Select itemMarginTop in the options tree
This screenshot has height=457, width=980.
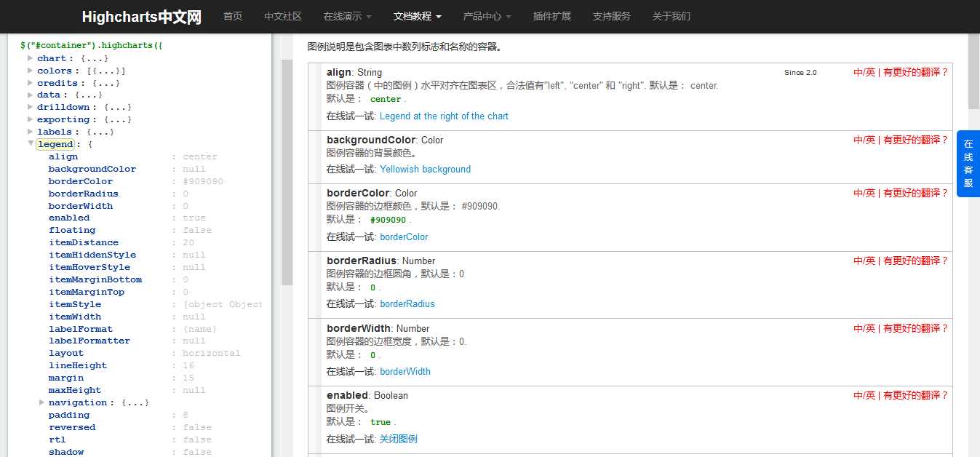(x=87, y=292)
